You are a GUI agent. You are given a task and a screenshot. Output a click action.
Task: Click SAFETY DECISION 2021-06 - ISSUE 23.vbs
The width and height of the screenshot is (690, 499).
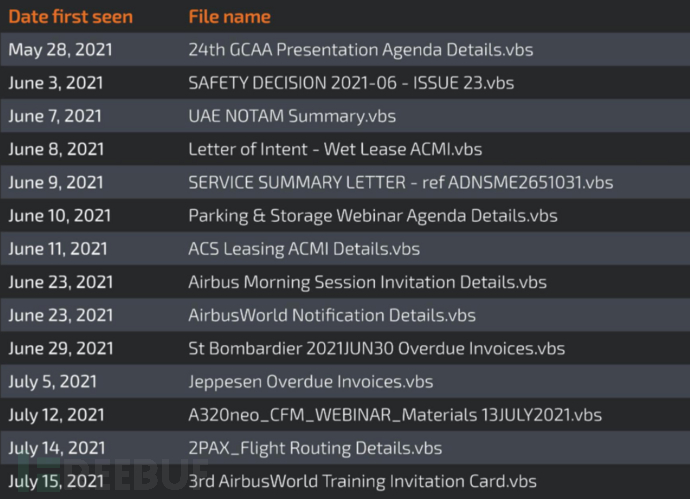(x=351, y=83)
